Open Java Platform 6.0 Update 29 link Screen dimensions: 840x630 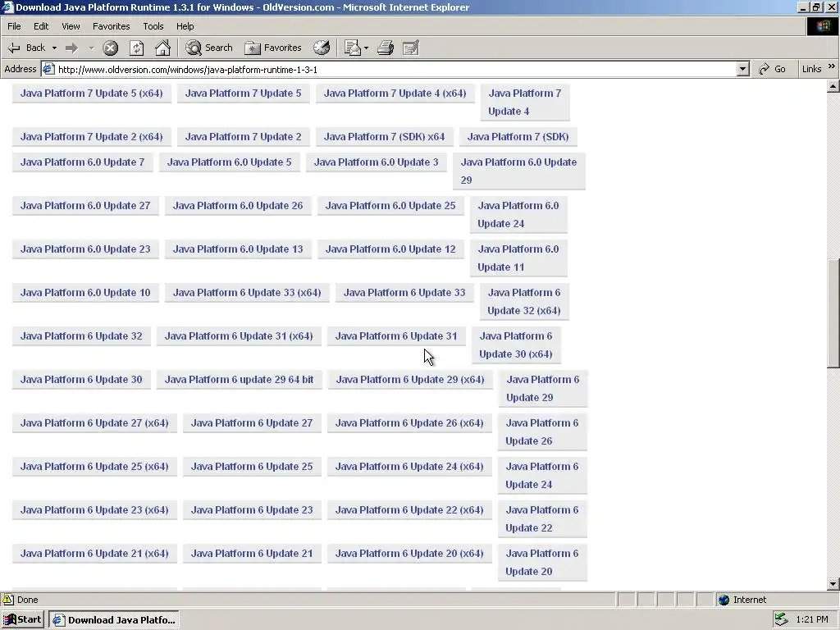click(x=518, y=171)
